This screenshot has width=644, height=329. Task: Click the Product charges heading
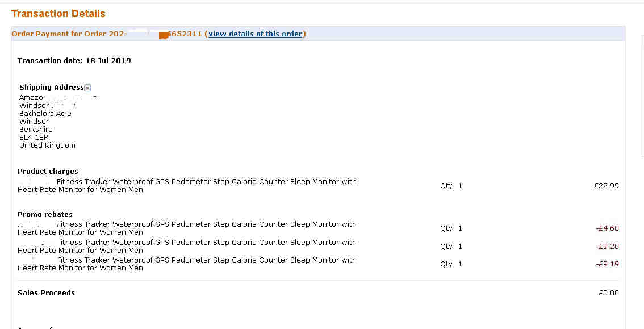48,171
